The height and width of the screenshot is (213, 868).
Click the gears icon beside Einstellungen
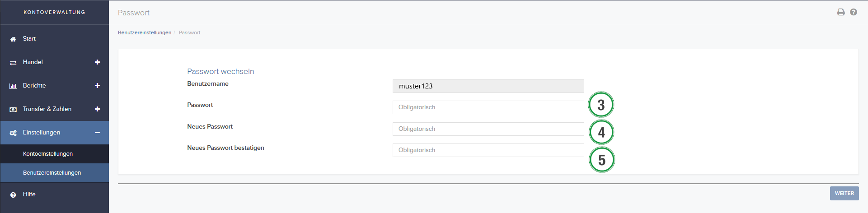13,133
